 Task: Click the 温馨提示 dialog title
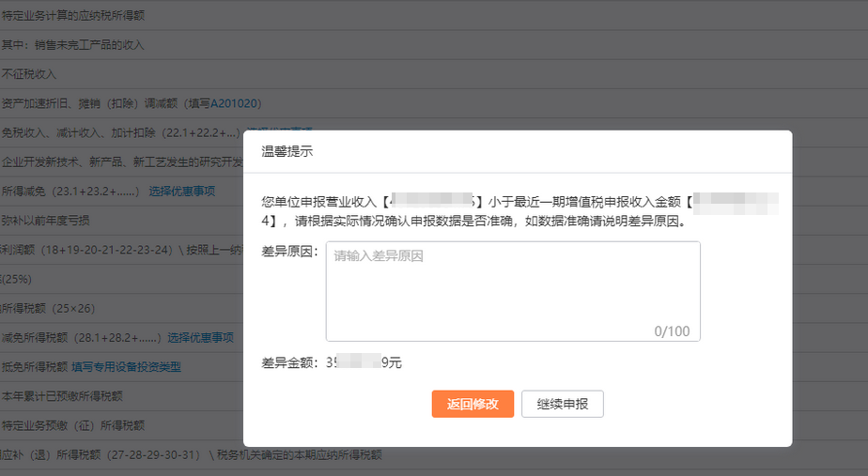point(287,150)
